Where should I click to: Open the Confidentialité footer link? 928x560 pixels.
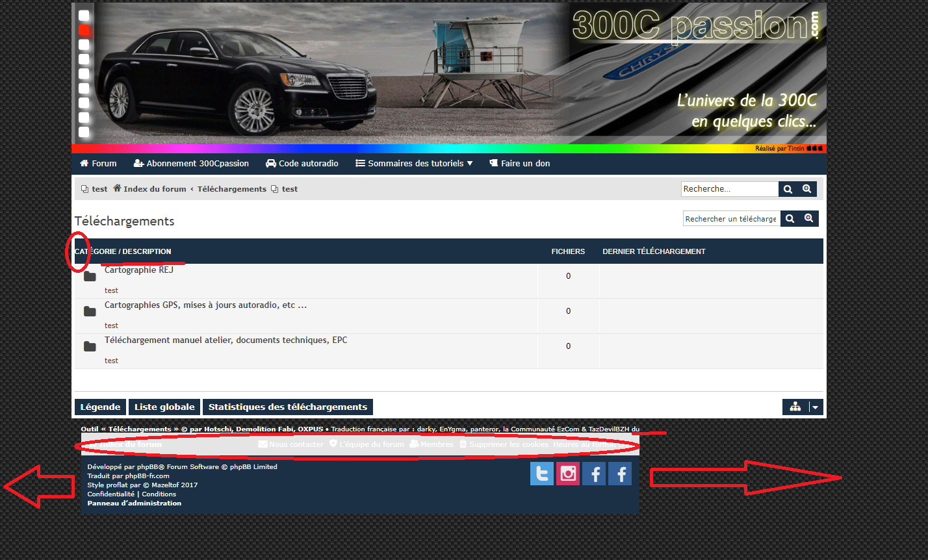(x=111, y=494)
